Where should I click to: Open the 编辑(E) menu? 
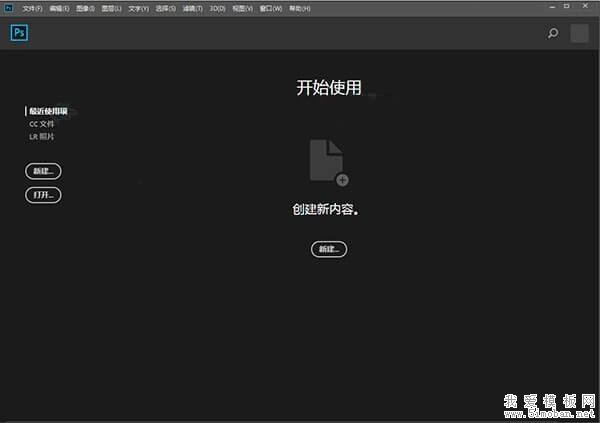(59, 8)
